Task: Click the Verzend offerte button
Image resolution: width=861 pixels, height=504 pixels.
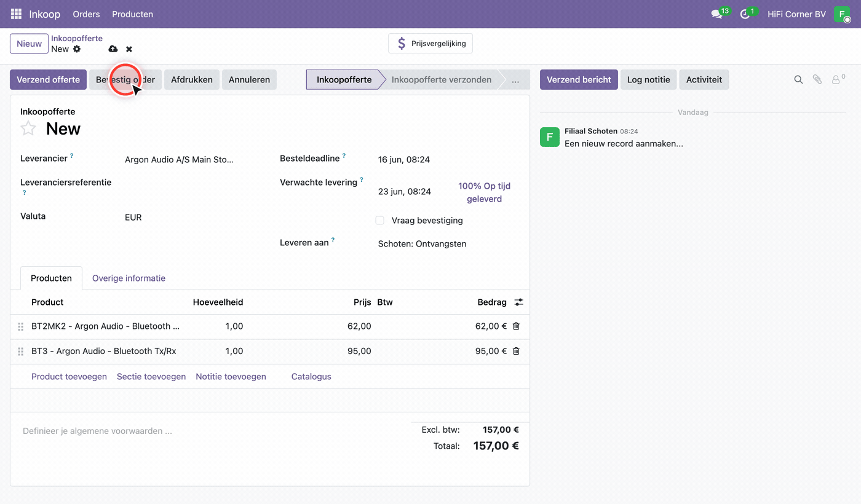Action: 48,80
